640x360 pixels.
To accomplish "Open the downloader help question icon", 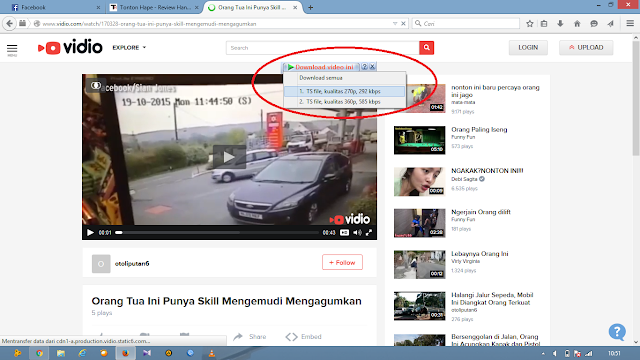I will pos(364,67).
